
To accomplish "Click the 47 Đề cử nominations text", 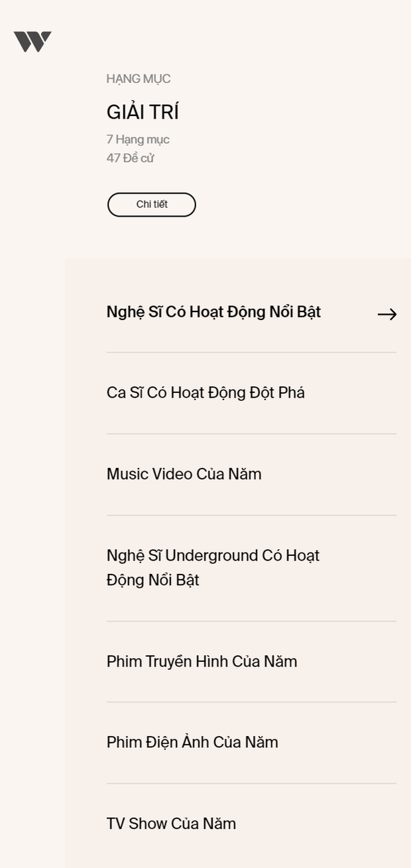I will tap(131, 158).
